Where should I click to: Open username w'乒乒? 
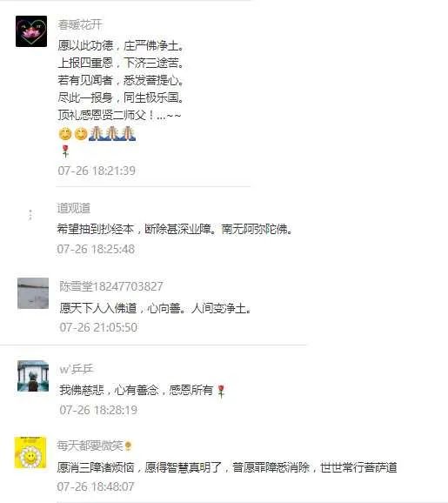coord(77,369)
